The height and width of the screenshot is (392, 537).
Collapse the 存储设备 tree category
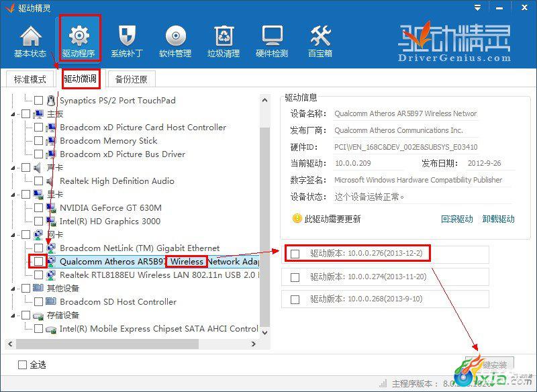pos(13,315)
